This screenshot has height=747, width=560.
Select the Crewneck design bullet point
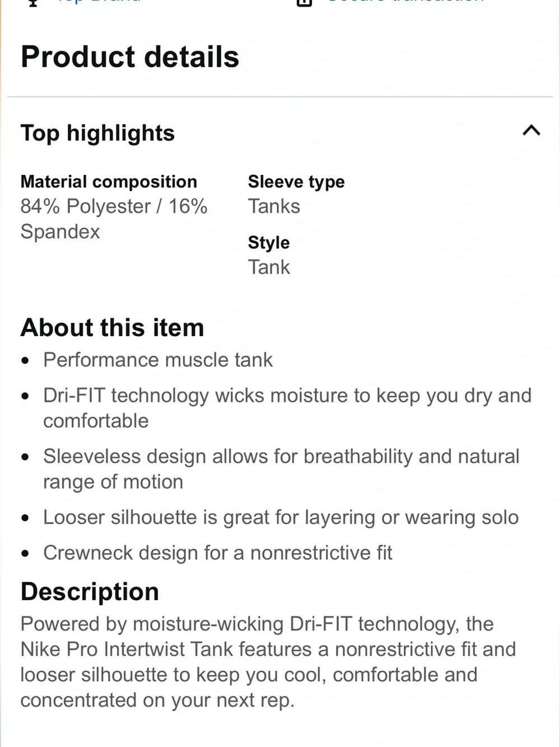[218, 553]
